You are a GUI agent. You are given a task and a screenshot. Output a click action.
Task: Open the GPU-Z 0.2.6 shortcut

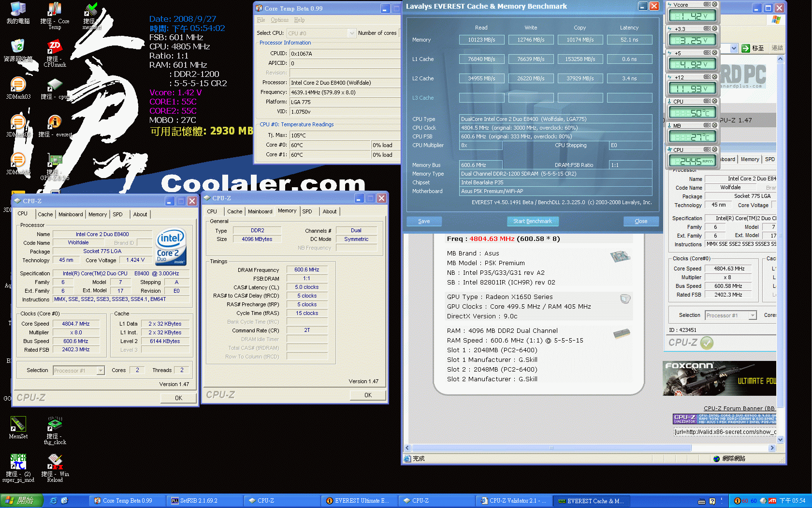pyautogui.click(x=55, y=167)
